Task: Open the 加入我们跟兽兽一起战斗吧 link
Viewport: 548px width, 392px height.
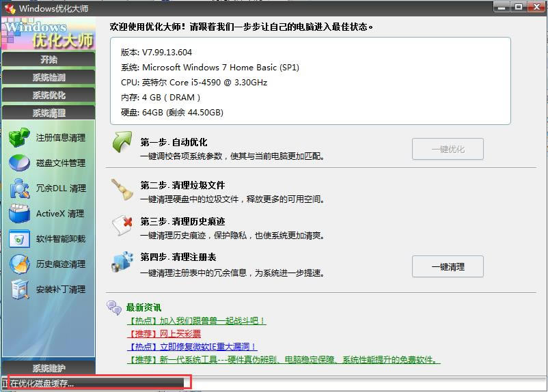Action: [x=197, y=321]
